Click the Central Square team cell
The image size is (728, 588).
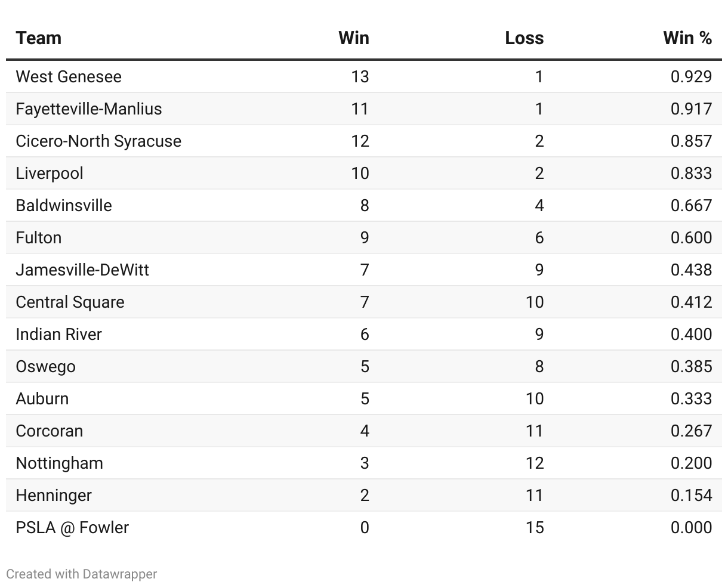tap(70, 302)
